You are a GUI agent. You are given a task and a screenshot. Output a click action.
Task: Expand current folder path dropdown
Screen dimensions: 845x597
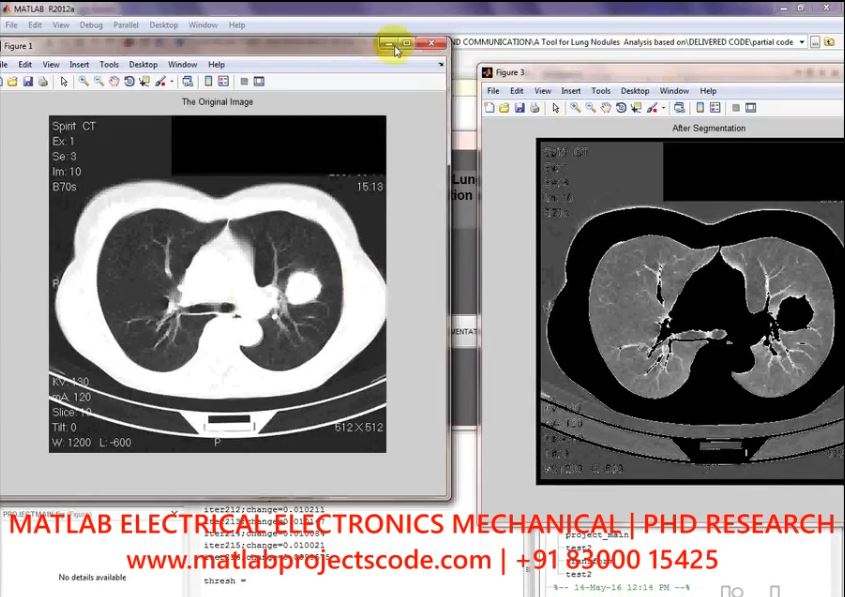point(802,42)
